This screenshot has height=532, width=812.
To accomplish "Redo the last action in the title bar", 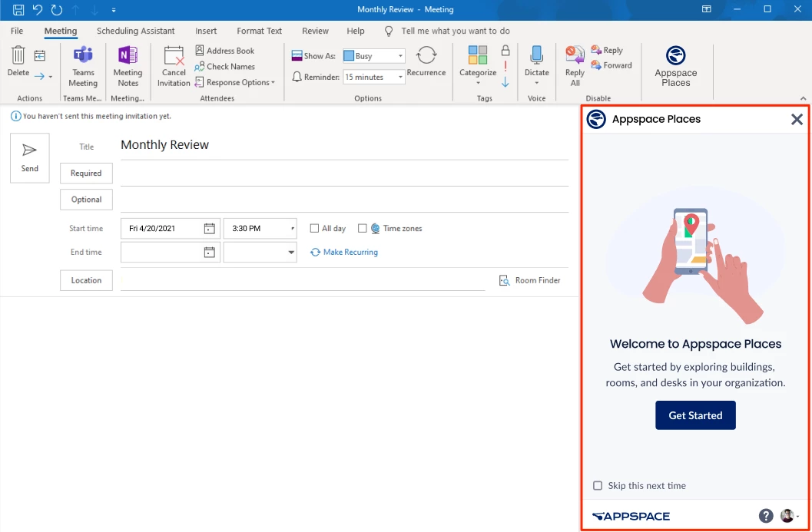I will tap(56, 9).
